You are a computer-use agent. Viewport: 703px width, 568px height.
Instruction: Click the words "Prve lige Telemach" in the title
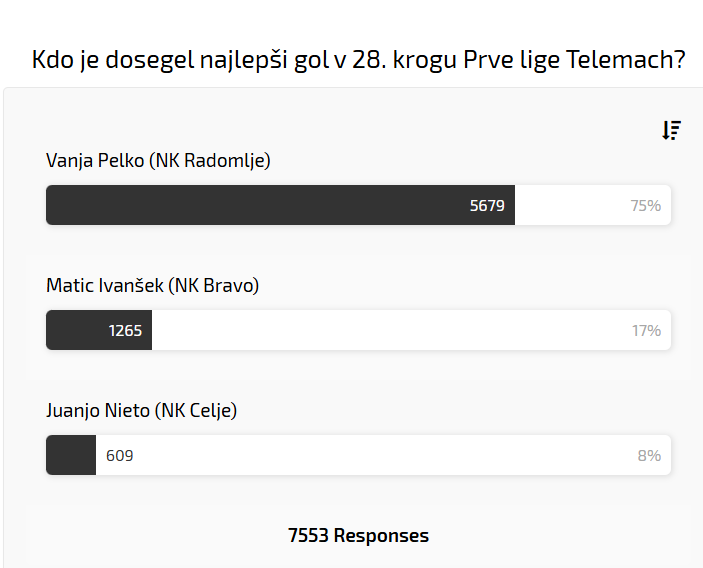588,59
